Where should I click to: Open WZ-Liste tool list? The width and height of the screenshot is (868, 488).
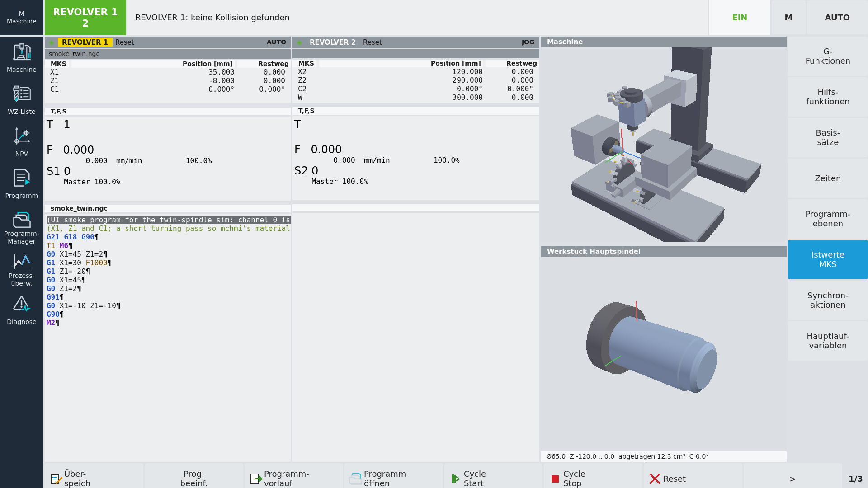pos(22,94)
